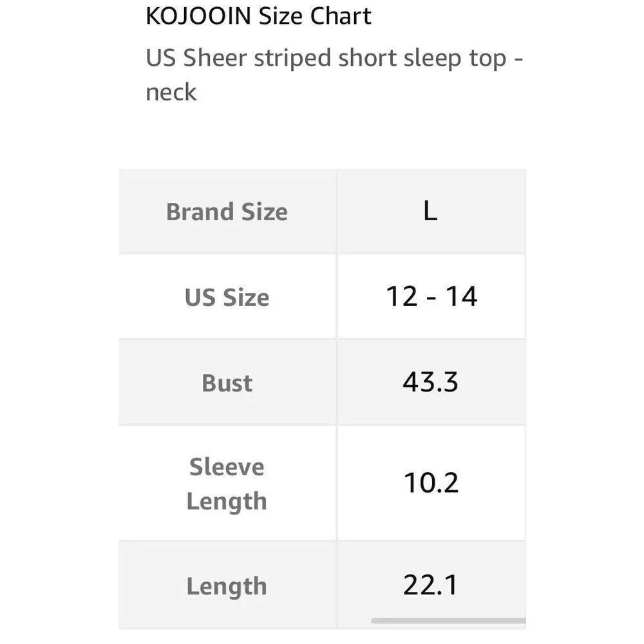Click the 'Size Chart' heading text
The width and height of the screenshot is (644, 644).
[315, 16]
